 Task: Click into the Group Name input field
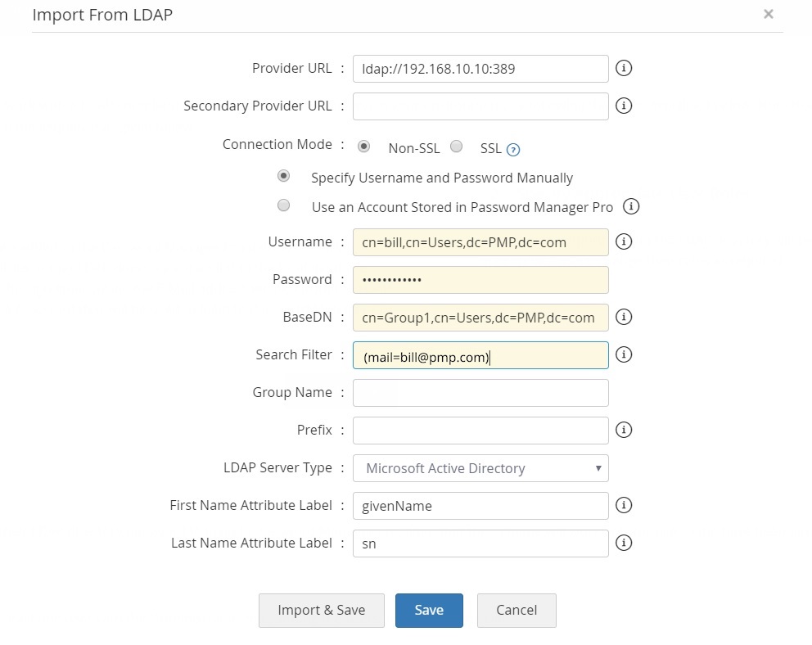coord(480,393)
